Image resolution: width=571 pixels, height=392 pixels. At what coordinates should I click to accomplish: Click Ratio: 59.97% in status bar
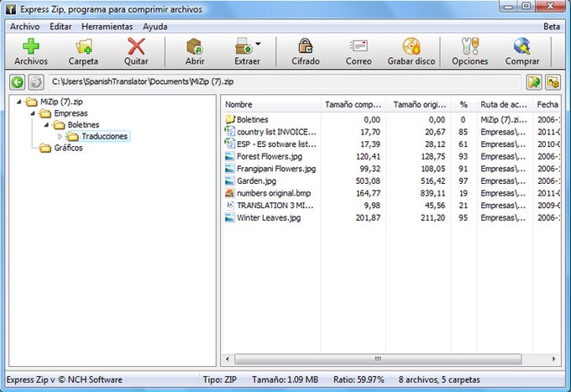(x=359, y=379)
